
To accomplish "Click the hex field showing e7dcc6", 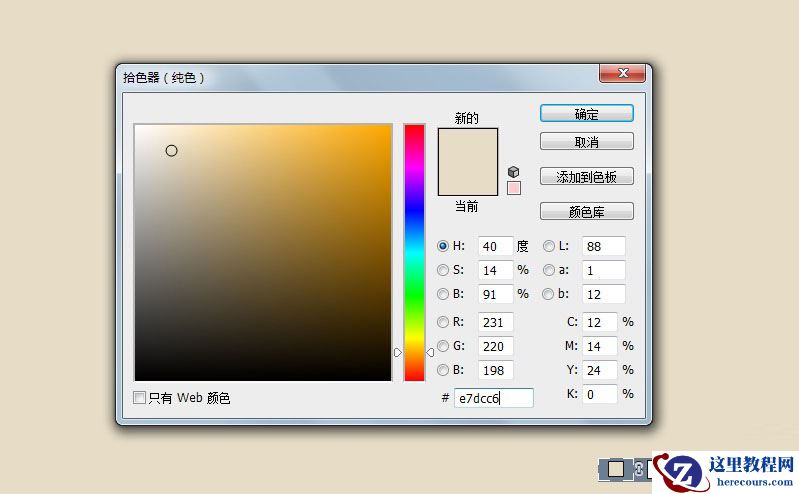I will click(494, 398).
